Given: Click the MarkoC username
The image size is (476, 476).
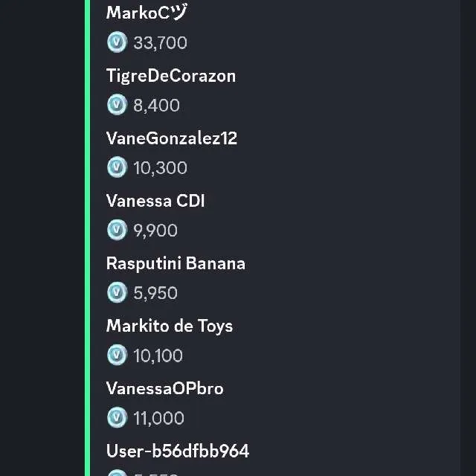Looking at the screenshot, I should tap(147, 13).
